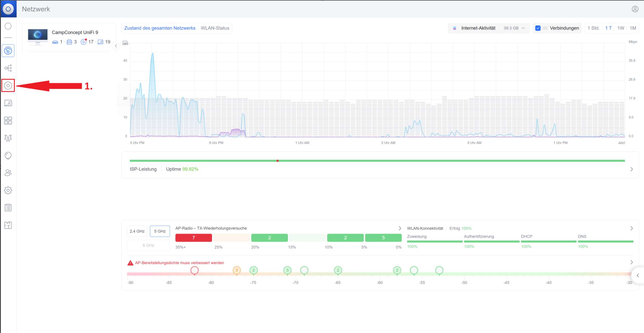Expand ISP-Leistung details chevron
The width and height of the screenshot is (644, 333).
pos(631,169)
